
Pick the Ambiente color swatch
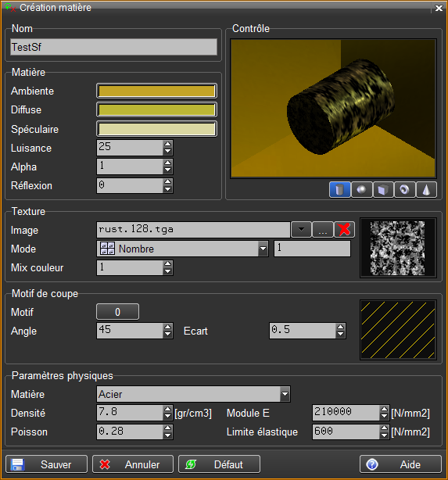pos(157,91)
